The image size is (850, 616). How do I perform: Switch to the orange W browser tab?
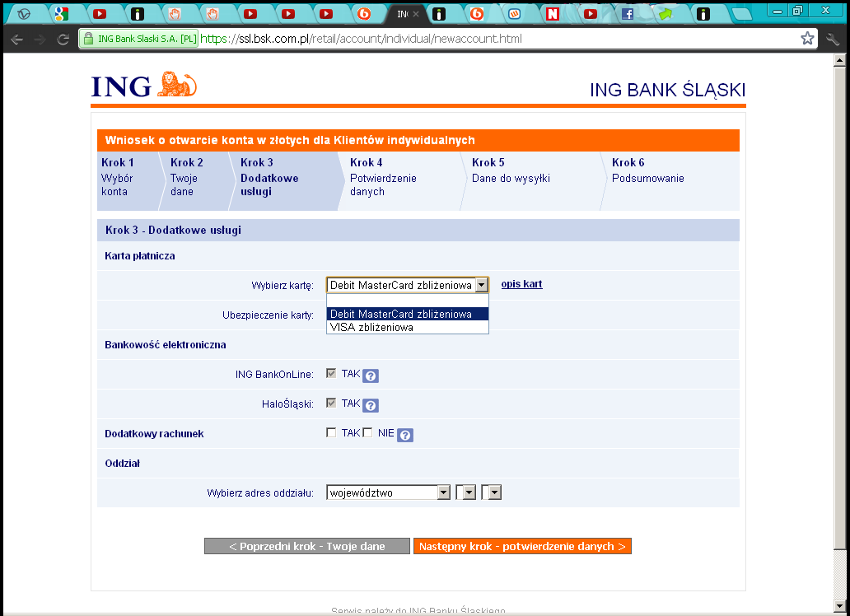[514, 14]
